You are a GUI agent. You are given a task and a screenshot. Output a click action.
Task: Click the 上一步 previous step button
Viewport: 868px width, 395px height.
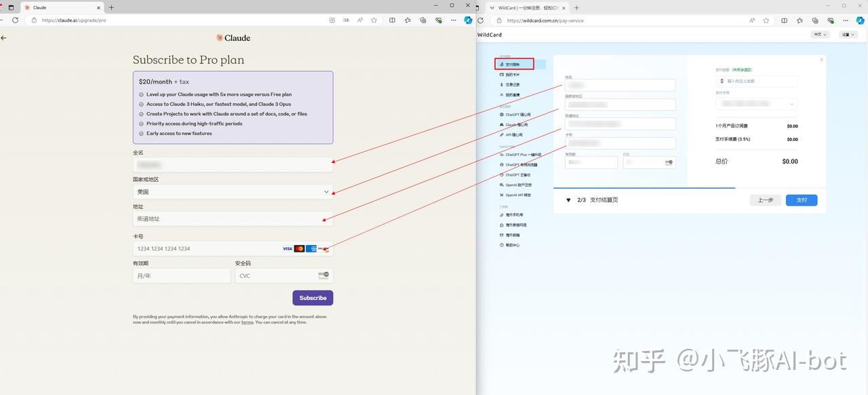tap(766, 200)
